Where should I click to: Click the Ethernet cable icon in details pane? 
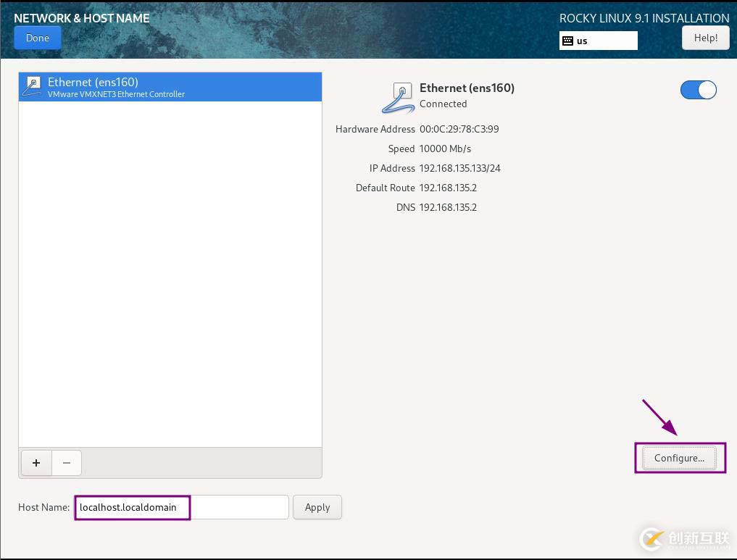click(398, 98)
